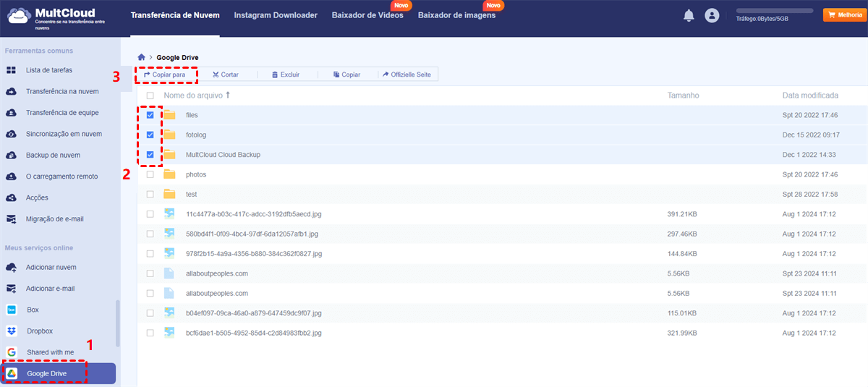Click Copiar para toolbar button
The image size is (868, 387).
(x=165, y=75)
